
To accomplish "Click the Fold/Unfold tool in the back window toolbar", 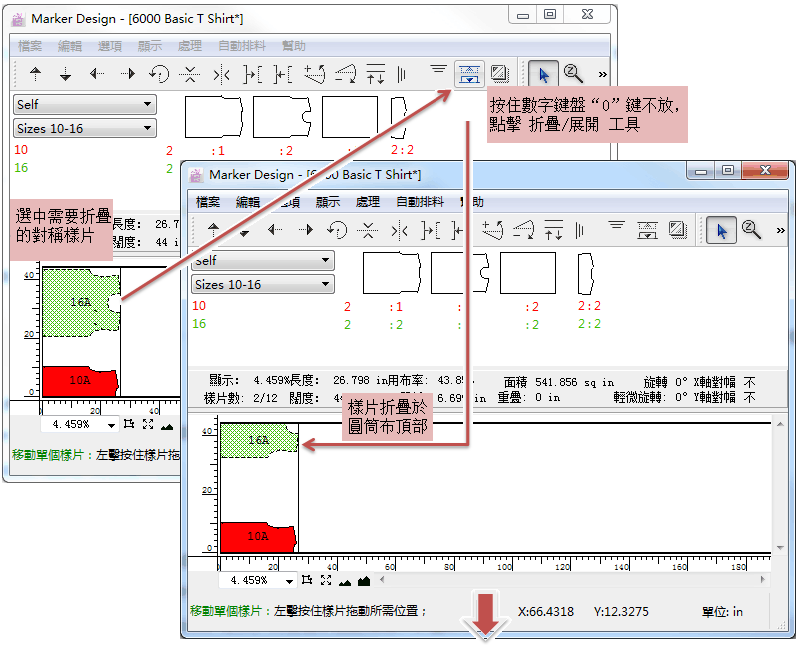I will 468,73.
